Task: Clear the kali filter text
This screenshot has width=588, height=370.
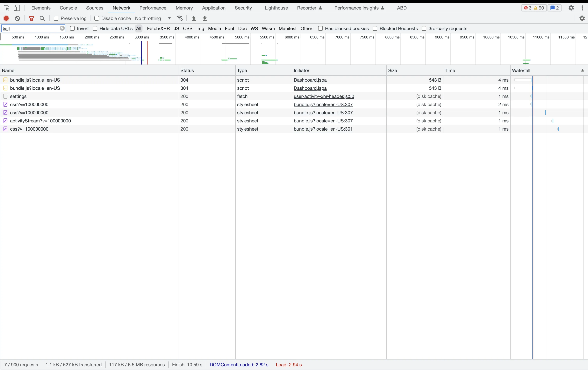Action: pos(62,29)
